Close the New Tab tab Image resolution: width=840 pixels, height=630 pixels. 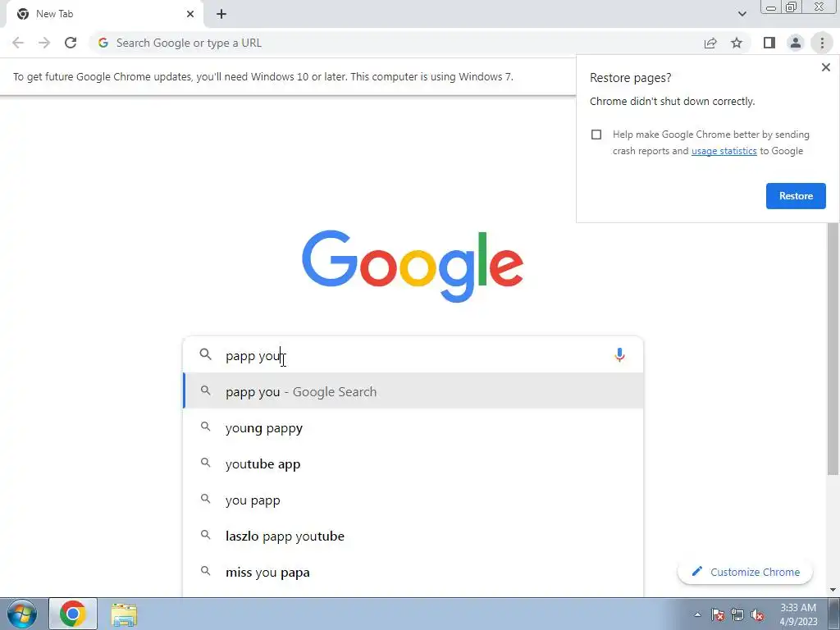190,14
